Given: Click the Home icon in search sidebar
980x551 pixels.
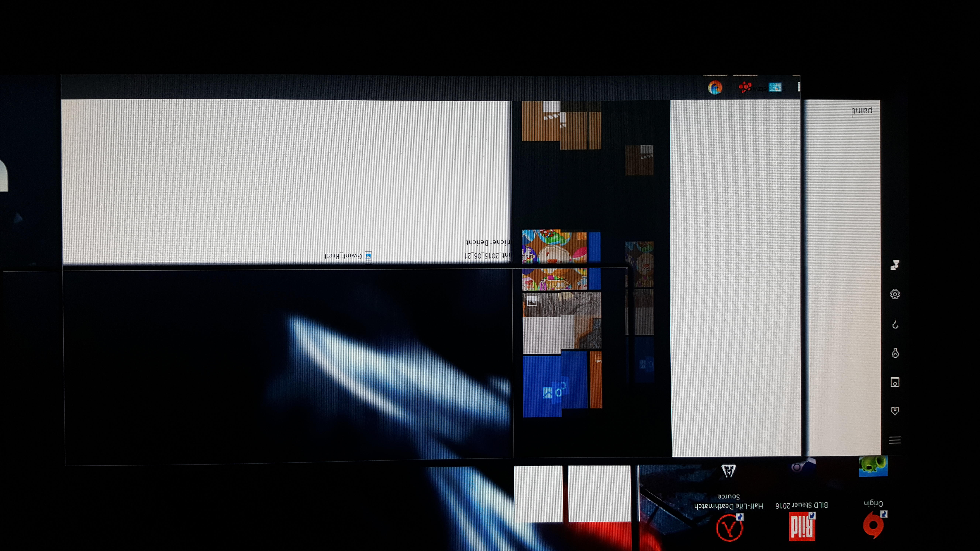Looking at the screenshot, I should point(895,411).
